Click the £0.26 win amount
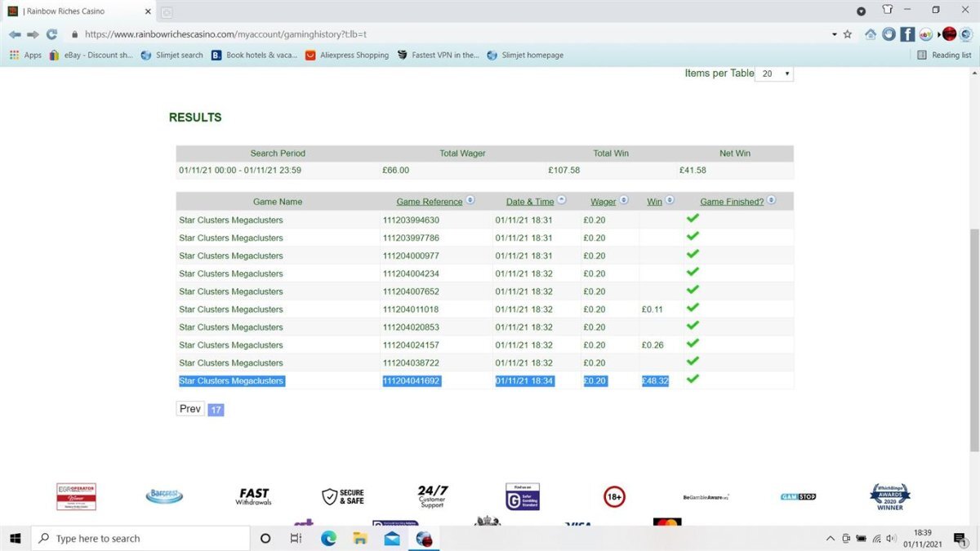This screenshot has height=551, width=980. [653, 345]
